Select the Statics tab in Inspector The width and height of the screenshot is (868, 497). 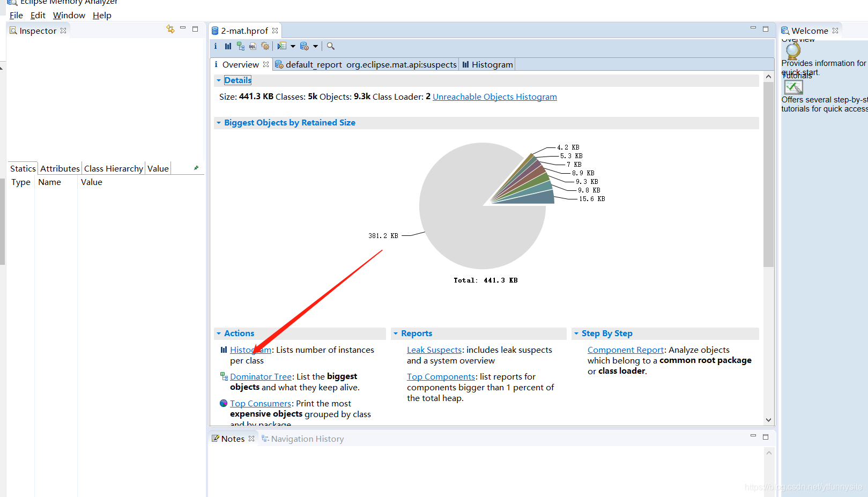[x=23, y=168]
